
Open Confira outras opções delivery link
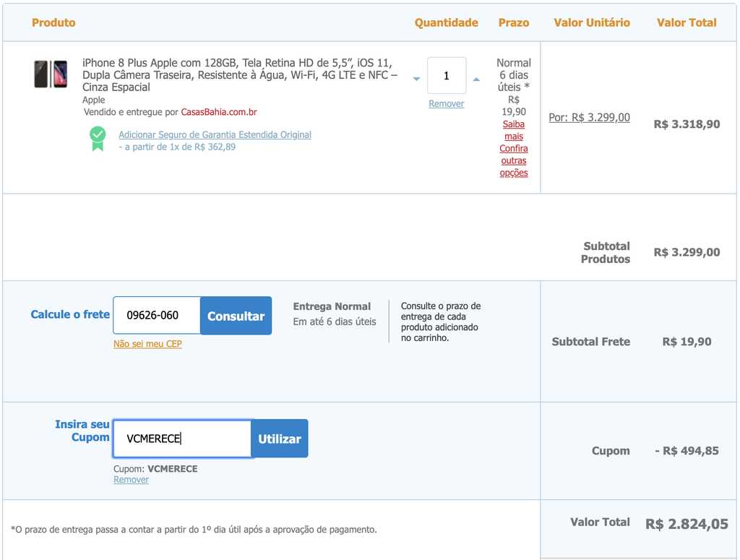pos(514,160)
